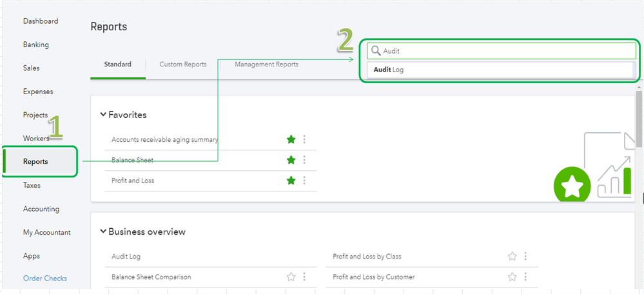Screen dimensions: 644x294
Task: Collapse the Business overview section
Action: (x=103, y=231)
